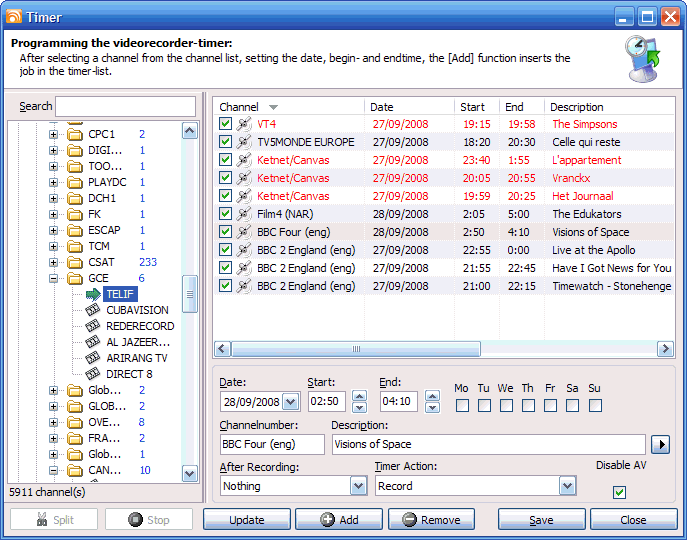Click the green arrow icon beside TELIF

coord(93,294)
